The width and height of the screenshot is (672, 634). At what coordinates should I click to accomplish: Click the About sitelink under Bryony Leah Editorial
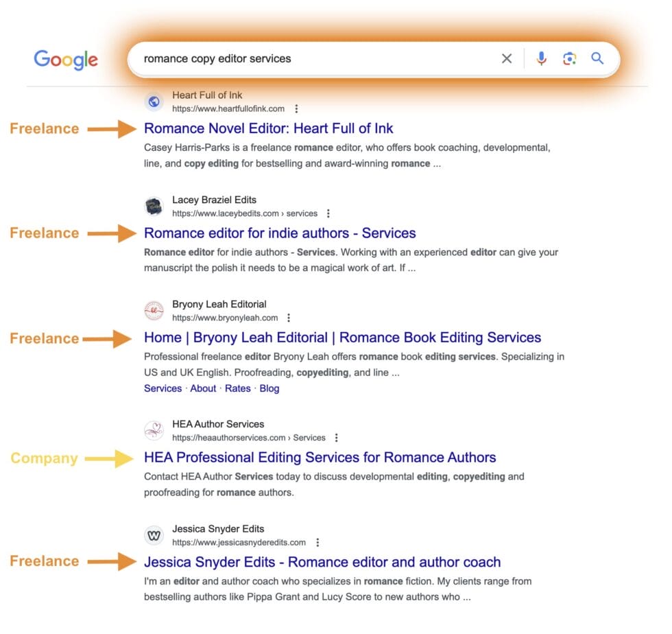coord(203,388)
